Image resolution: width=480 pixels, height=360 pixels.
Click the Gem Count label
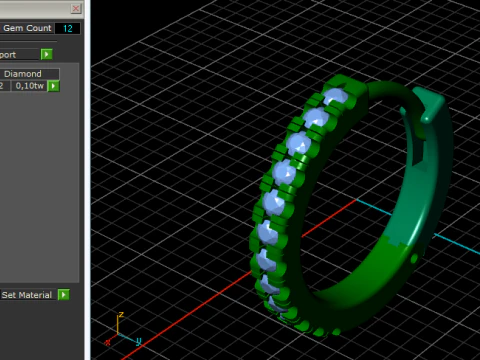(27, 28)
